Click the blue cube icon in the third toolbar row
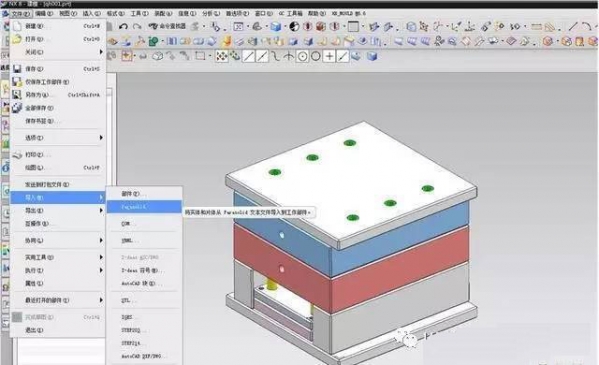The image size is (599, 365). tap(372, 57)
